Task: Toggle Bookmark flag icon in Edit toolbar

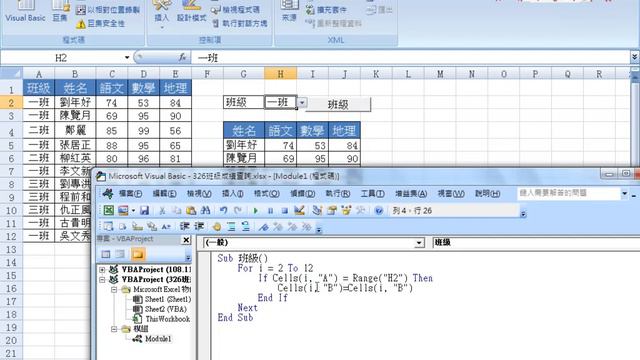Action: pos(264,227)
